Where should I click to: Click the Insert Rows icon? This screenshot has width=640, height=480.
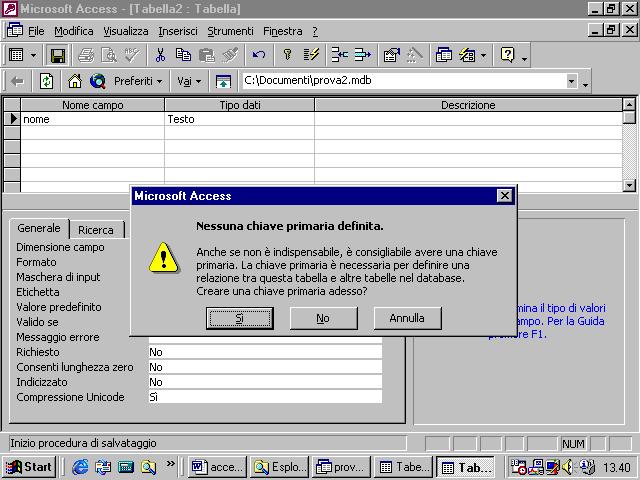coord(340,55)
